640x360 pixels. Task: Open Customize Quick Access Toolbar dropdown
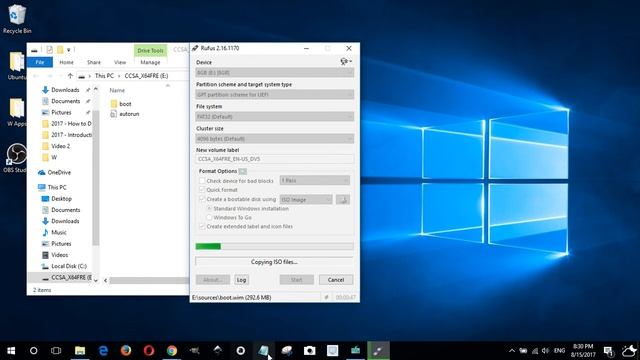pyautogui.click(x=69, y=50)
